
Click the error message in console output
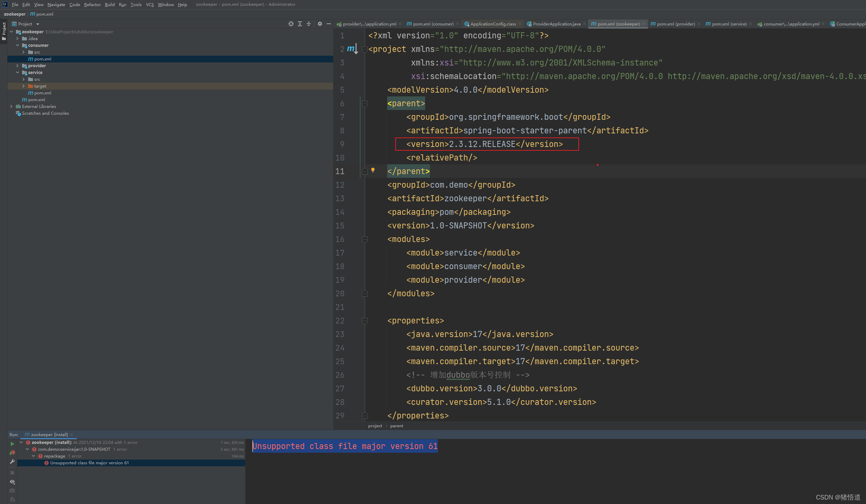tap(345, 446)
